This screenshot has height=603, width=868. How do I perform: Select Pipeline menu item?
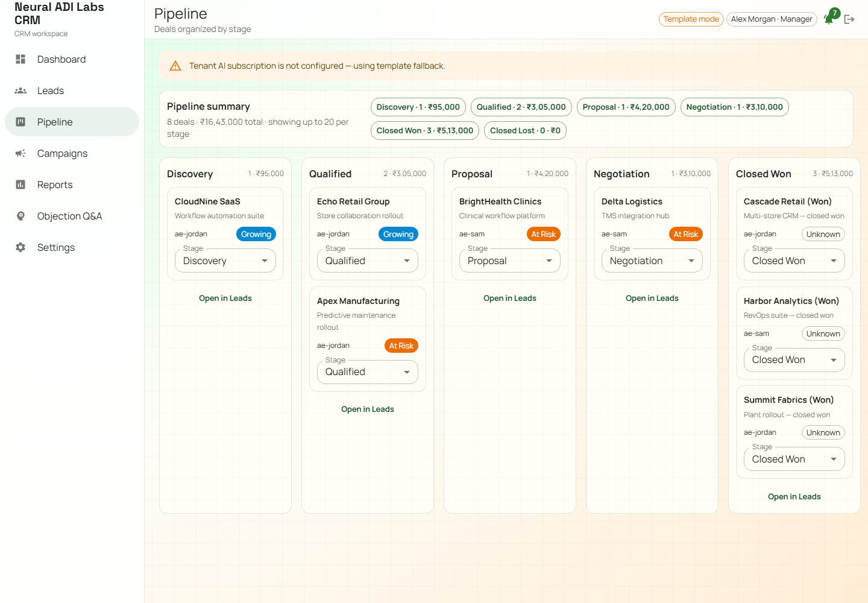tap(72, 122)
